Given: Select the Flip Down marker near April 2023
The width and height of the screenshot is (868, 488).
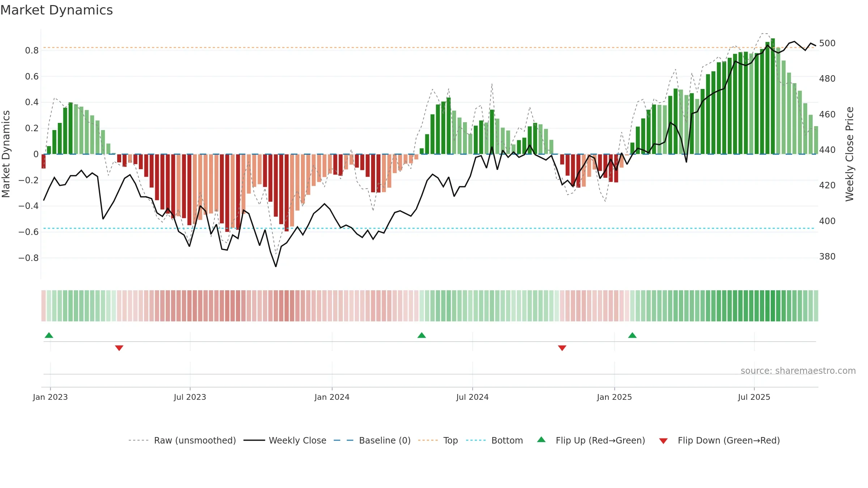Looking at the screenshot, I should [119, 348].
